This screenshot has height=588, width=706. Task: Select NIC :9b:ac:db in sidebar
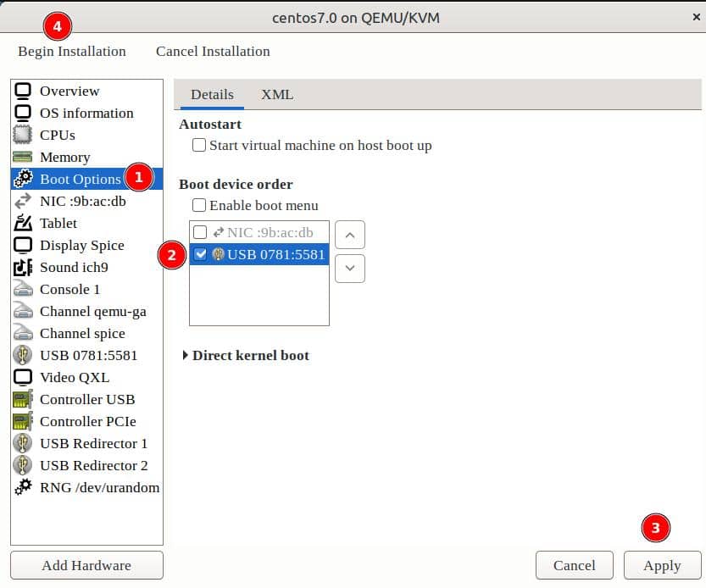[87, 201]
